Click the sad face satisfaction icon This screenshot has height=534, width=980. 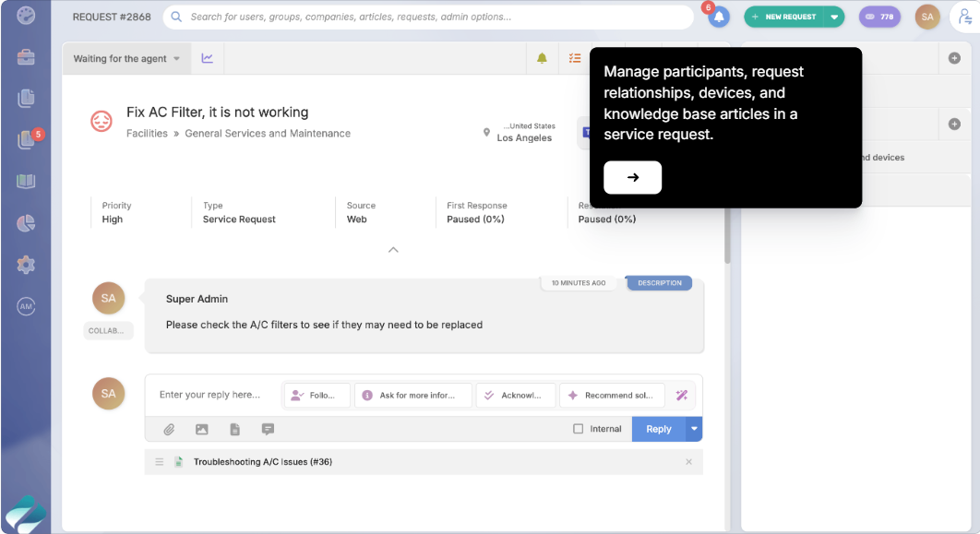pyautogui.click(x=102, y=121)
